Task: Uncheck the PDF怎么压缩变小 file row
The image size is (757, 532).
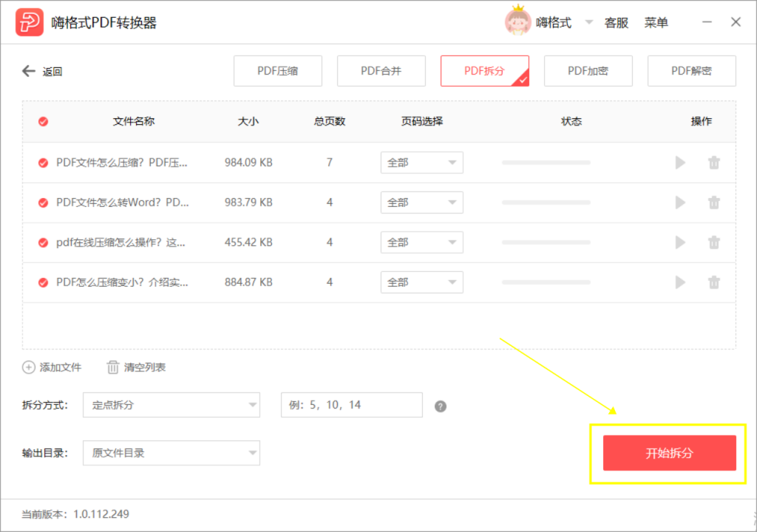Action: 43,282
